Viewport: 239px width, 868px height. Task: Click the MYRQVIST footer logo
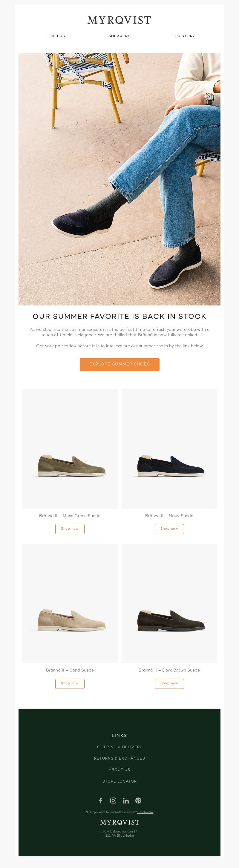pos(120,822)
